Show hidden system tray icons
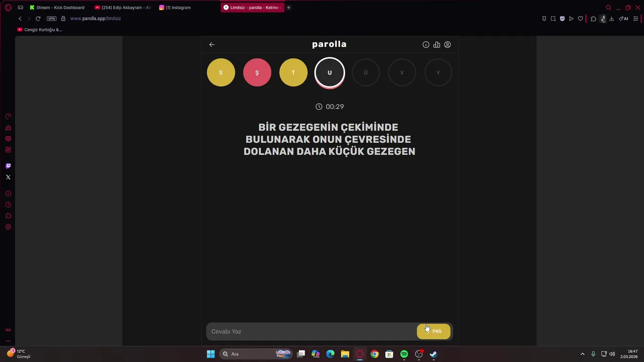 click(583, 354)
